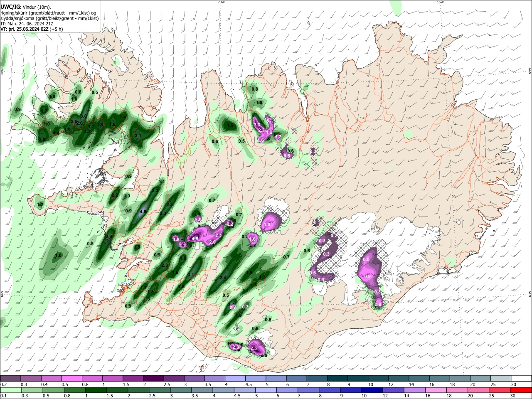Click the "3.1" rain value on map
The image size is (532, 399).
click(x=191, y=275)
